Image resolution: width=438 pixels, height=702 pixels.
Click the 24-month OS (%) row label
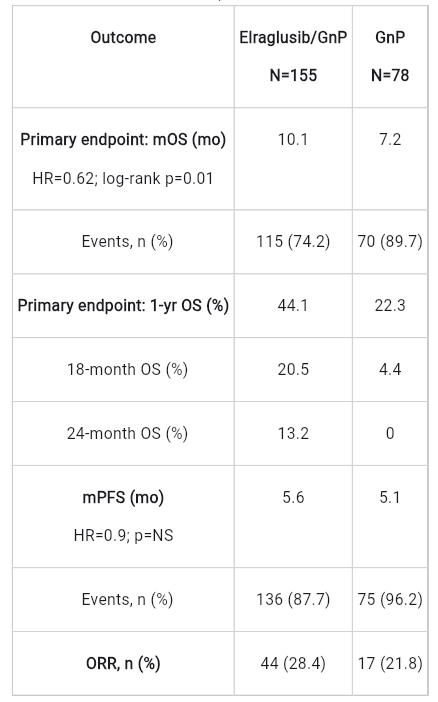click(x=127, y=433)
